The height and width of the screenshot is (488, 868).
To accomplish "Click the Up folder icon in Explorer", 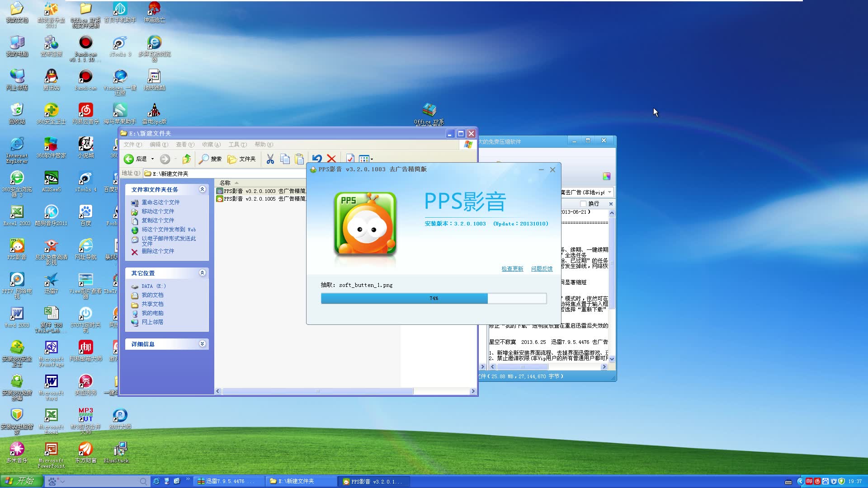I will (186, 159).
